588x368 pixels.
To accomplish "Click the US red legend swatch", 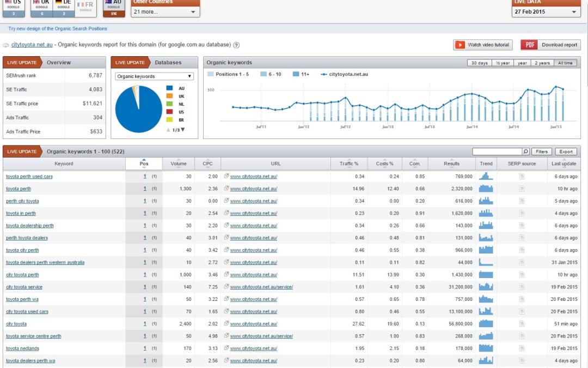I will 169,112.
